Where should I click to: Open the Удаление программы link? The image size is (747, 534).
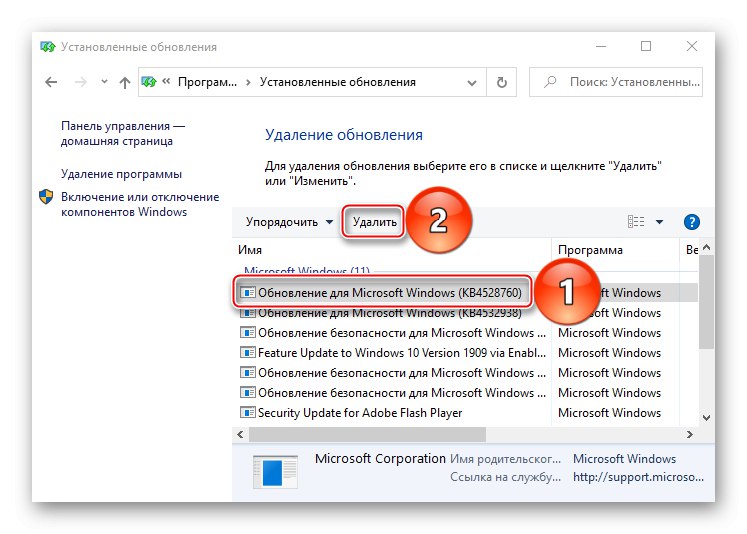(121, 174)
